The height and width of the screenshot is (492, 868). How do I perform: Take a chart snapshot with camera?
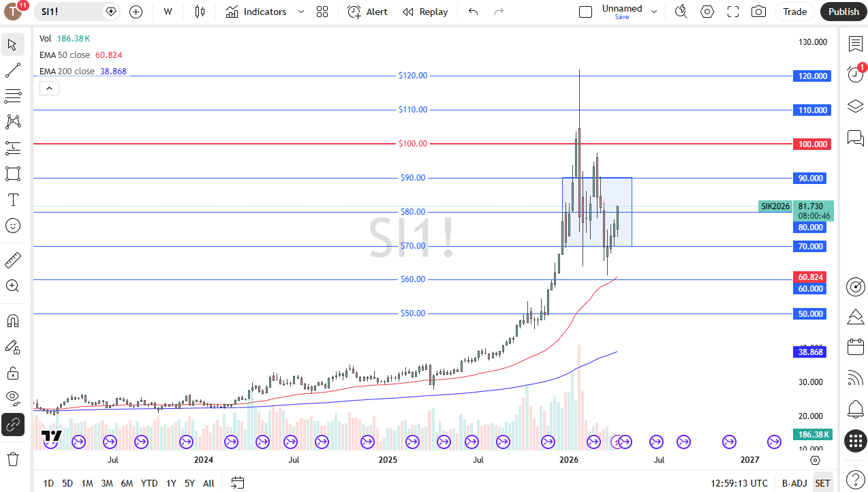click(x=758, y=12)
